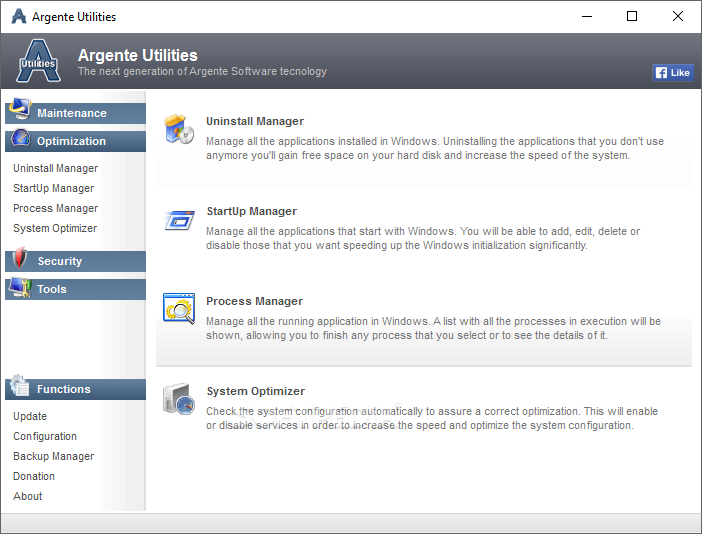Expand the Security section
This screenshot has height=534, width=702.
[75, 261]
